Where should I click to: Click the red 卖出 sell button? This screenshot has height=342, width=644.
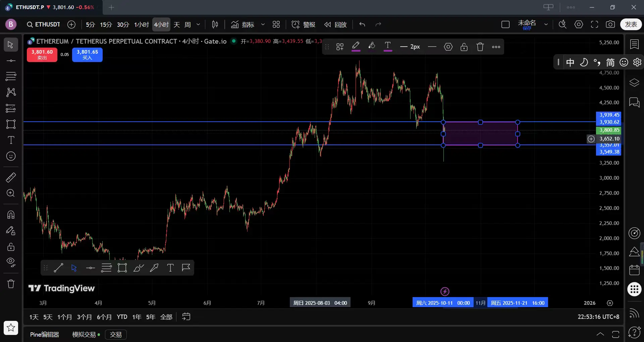click(42, 55)
